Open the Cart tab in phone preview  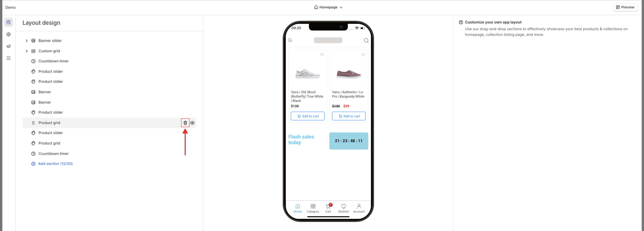click(x=328, y=208)
